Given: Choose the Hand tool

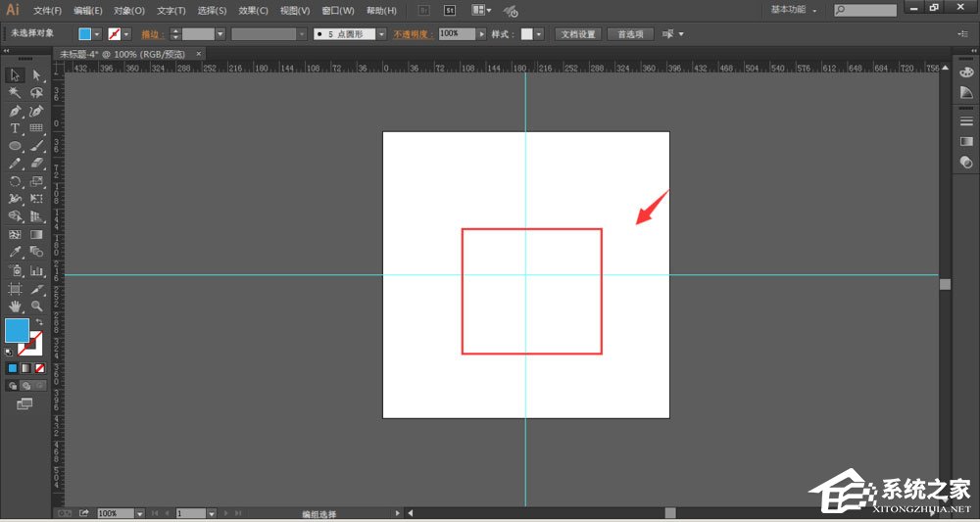Looking at the screenshot, I should 16,307.
